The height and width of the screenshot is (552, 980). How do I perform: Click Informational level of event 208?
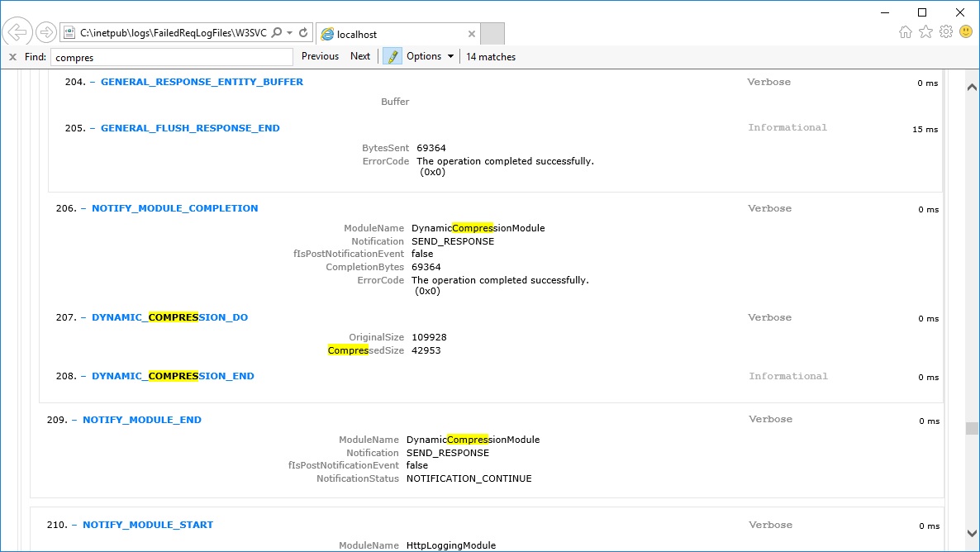point(788,376)
